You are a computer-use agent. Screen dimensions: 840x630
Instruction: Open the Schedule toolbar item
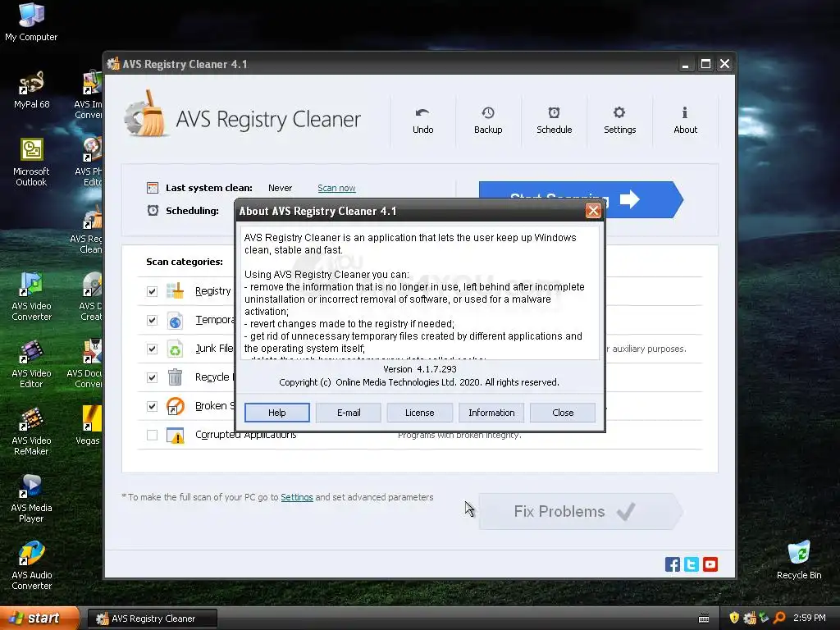tap(554, 121)
